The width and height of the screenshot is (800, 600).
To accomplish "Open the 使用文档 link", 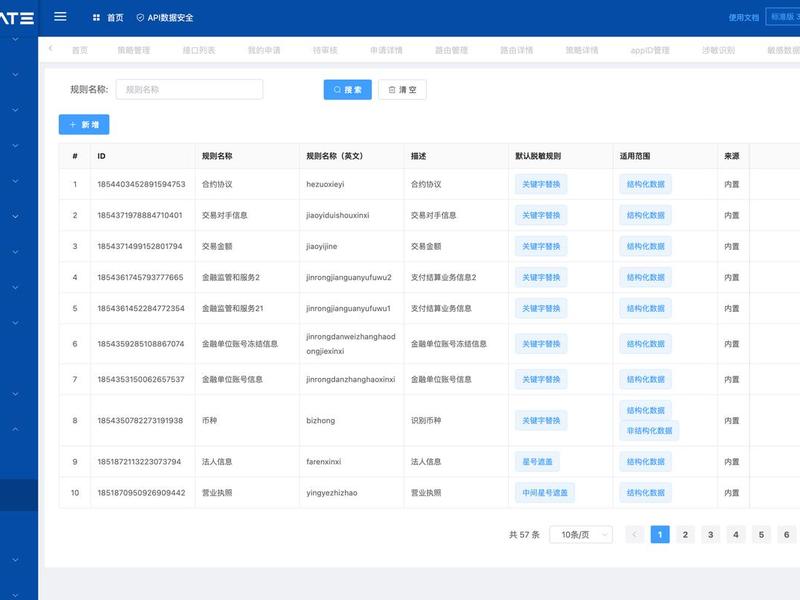I will [x=743, y=17].
